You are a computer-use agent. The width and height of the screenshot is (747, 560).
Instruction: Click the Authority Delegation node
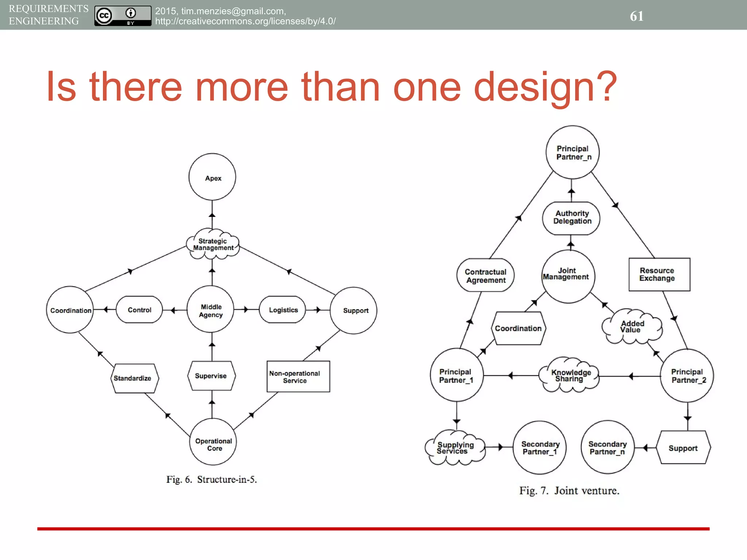click(571, 218)
